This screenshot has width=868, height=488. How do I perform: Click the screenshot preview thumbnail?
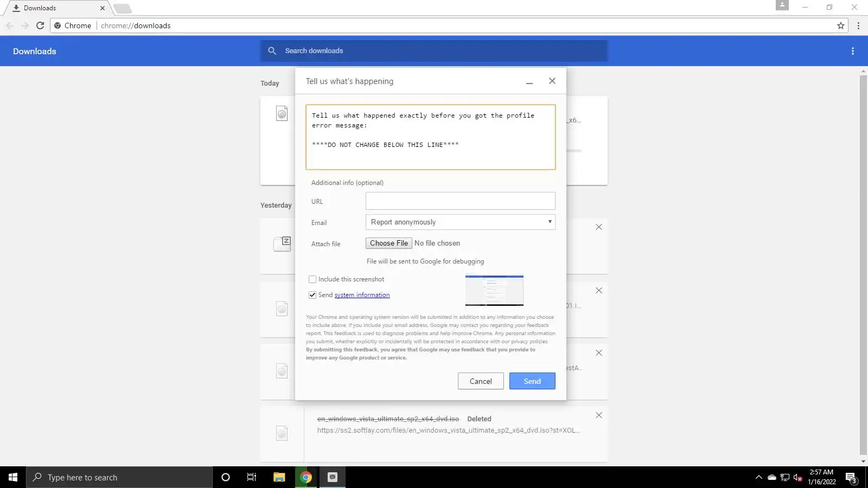click(x=494, y=290)
